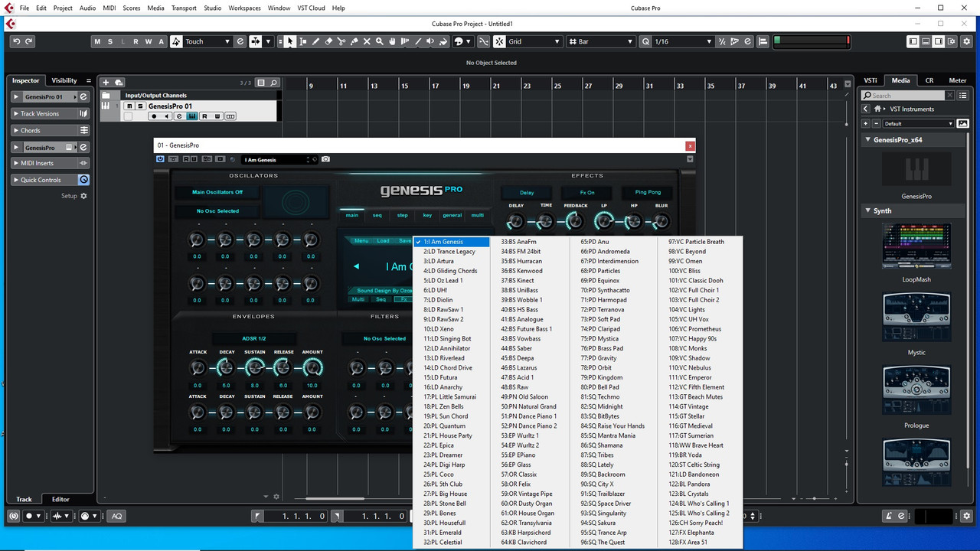This screenshot has height=551, width=980.
Task: Open the Transport menu
Action: 184,8
